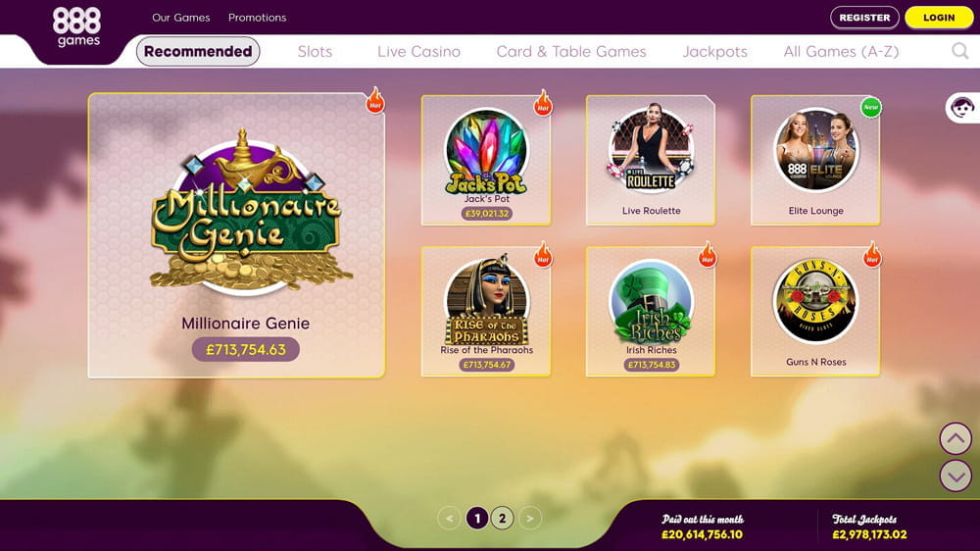Screen dimensions: 980x551
Task: Click the up arrow circle button
Action: [955, 438]
